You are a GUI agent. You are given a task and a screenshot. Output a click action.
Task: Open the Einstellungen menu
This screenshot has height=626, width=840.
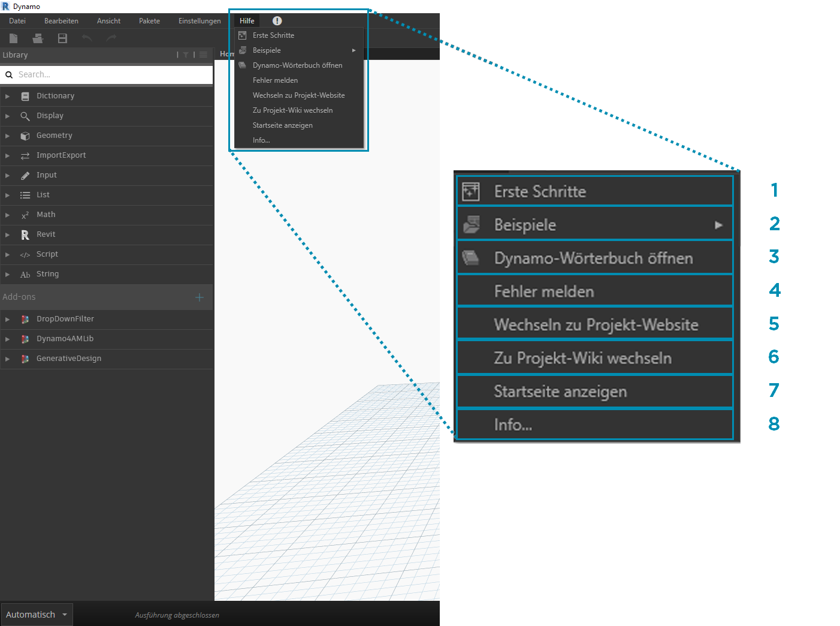point(200,20)
